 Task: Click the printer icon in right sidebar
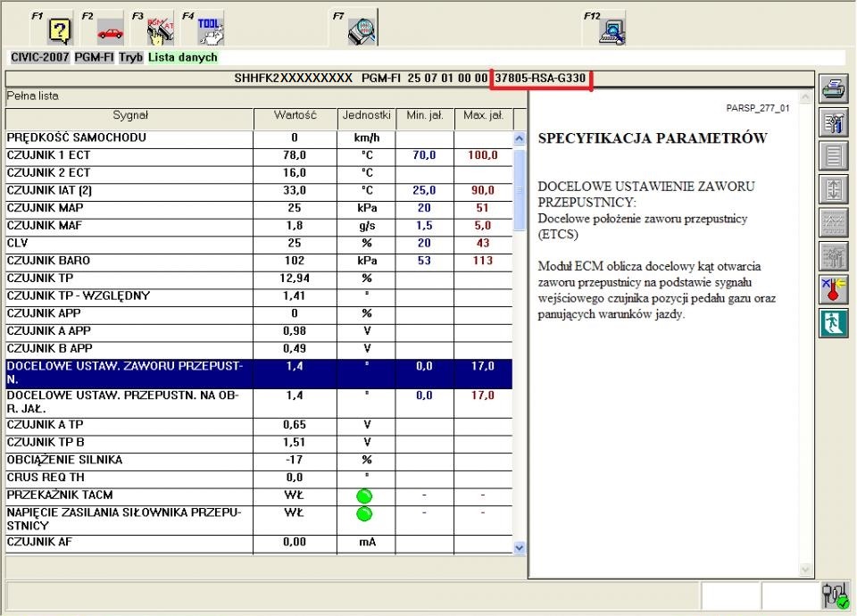tap(834, 88)
